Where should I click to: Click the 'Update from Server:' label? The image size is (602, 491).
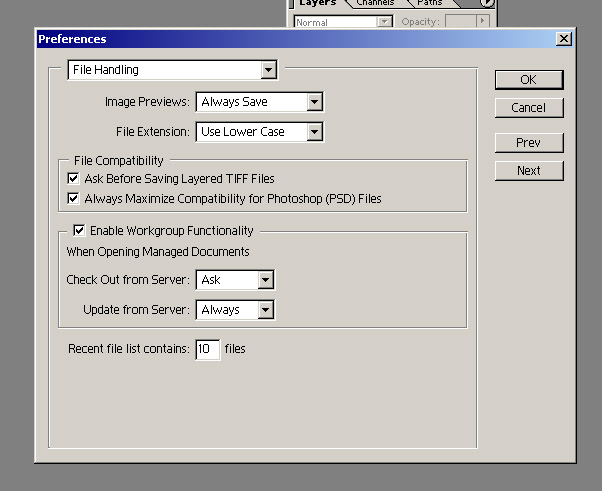click(136, 310)
